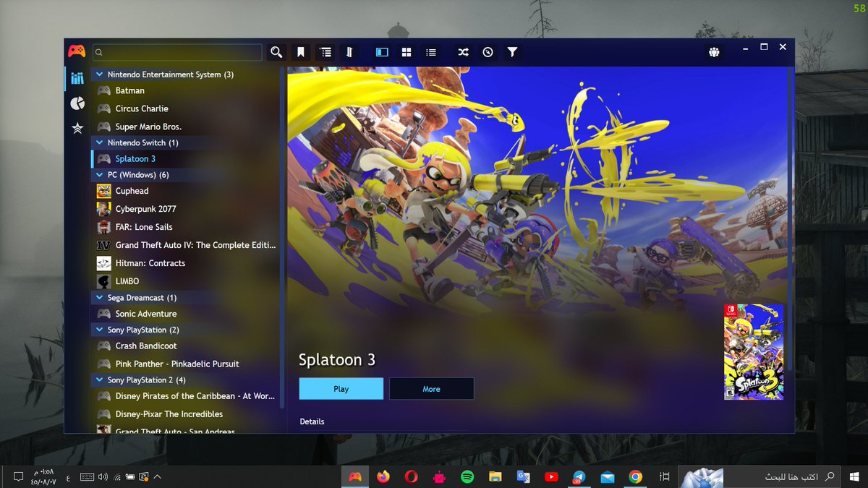Image resolution: width=868 pixels, height=488 pixels.
Task: Select Sonic Adventure game
Action: pyautogui.click(x=186, y=314)
